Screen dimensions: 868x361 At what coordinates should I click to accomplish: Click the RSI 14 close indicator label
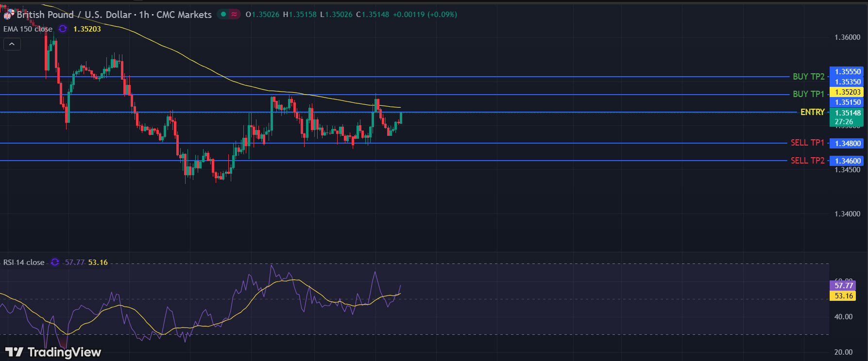(24, 263)
